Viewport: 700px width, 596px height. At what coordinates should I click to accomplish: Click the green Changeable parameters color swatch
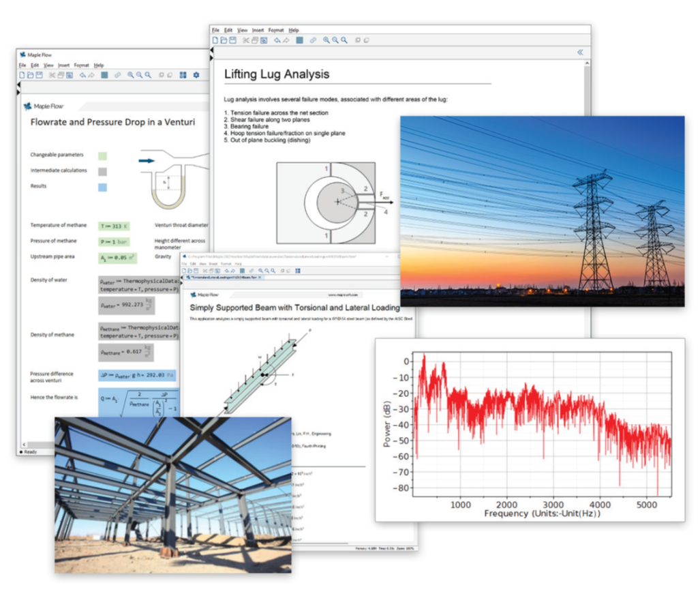tap(102, 155)
